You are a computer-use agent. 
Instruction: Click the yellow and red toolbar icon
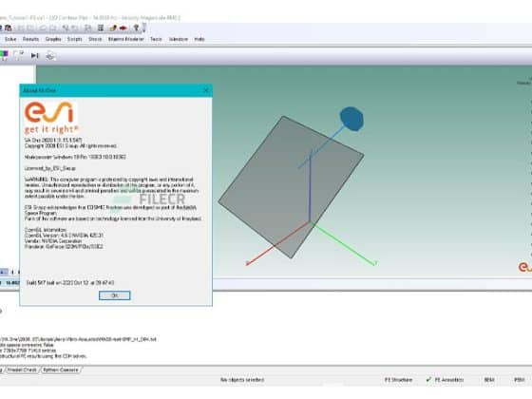tap(113, 28)
